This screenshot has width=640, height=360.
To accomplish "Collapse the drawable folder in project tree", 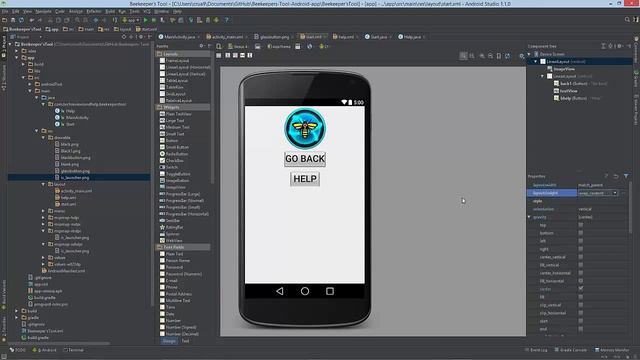I will [43, 138].
